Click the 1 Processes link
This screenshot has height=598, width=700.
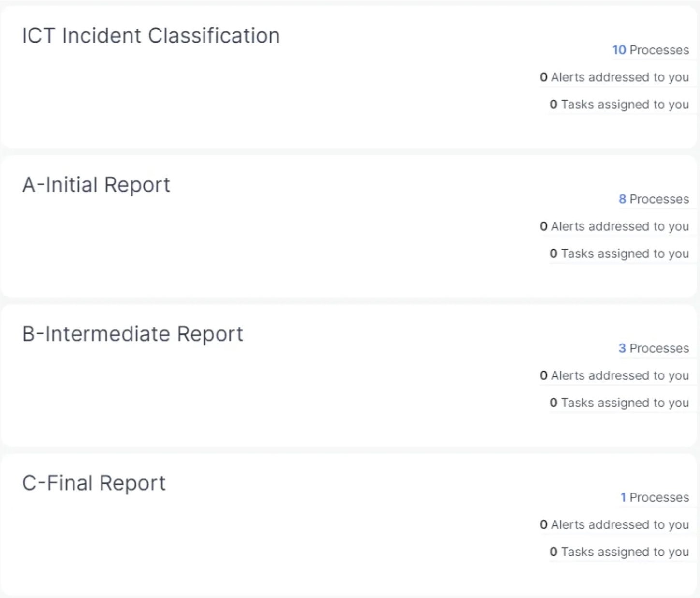point(654,497)
